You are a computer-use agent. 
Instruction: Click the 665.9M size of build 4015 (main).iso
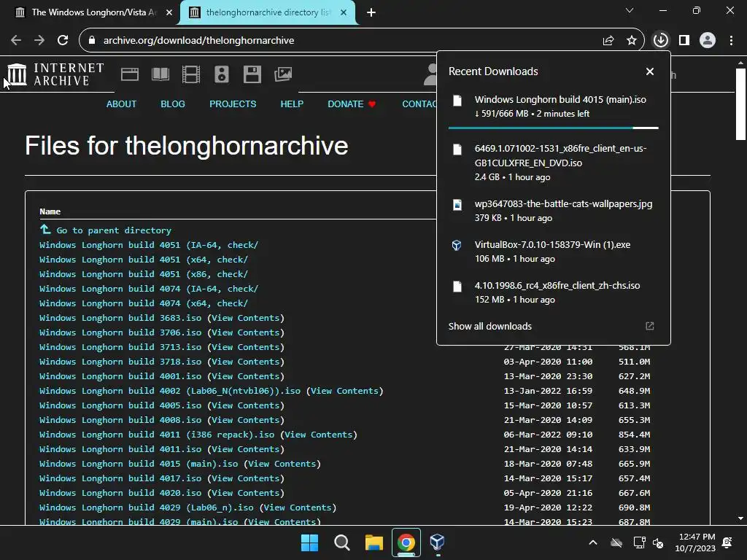[x=634, y=464]
